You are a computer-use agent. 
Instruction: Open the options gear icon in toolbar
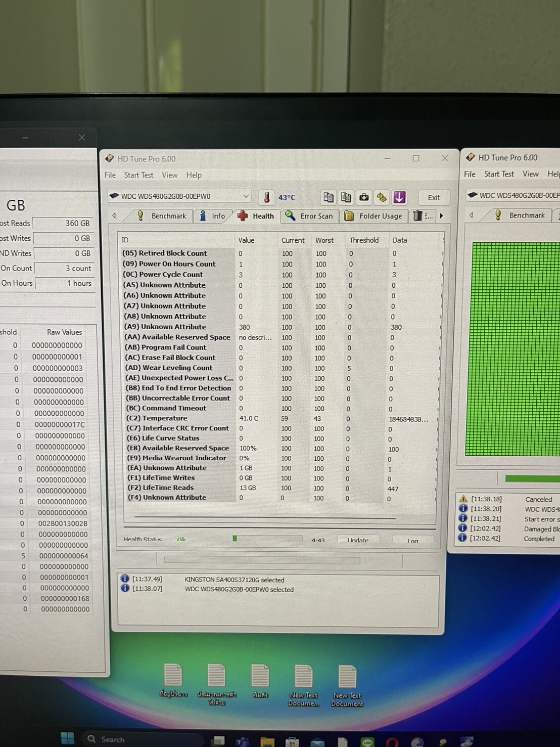[x=382, y=197]
